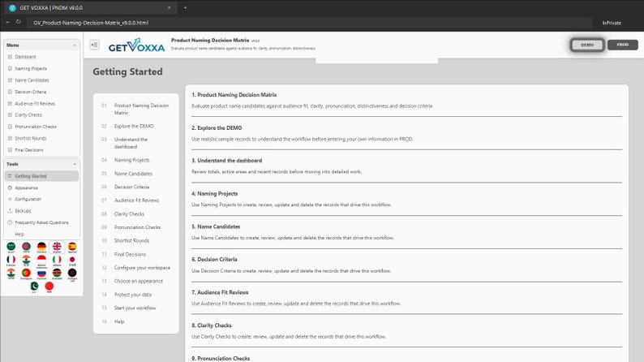Click the GetVoxxa logo
Viewport: 644px width, 362px height.
click(x=136, y=45)
